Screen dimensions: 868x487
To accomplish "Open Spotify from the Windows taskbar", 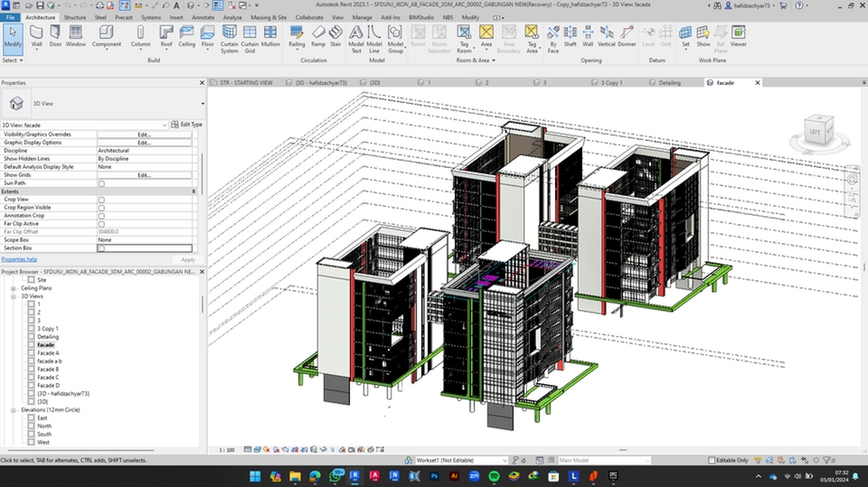I will pyautogui.click(x=494, y=475).
